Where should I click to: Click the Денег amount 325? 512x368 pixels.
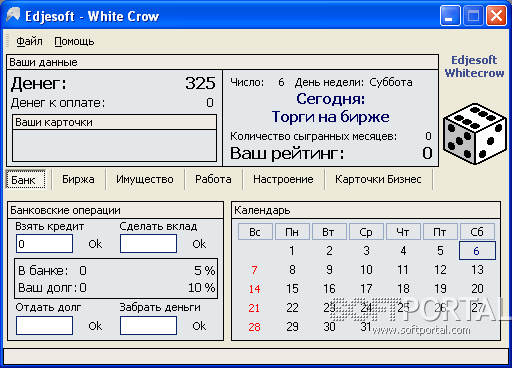pyautogui.click(x=200, y=83)
